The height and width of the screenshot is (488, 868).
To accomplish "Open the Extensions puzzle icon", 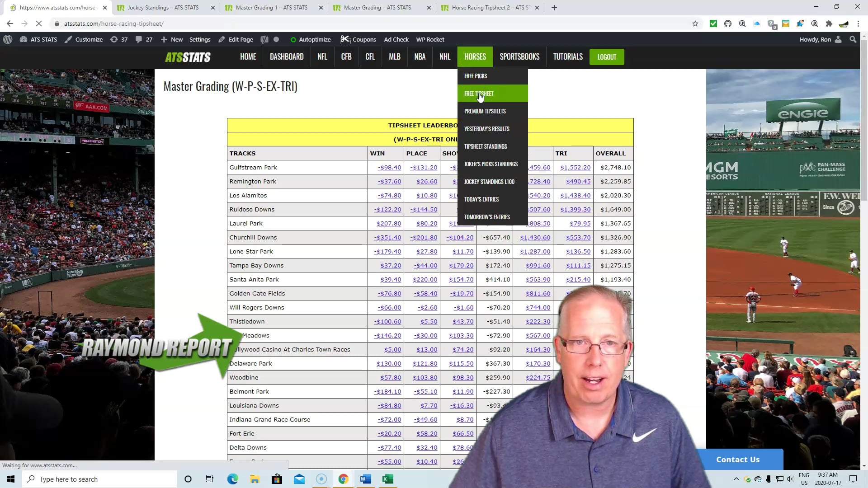I will [x=829, y=23].
